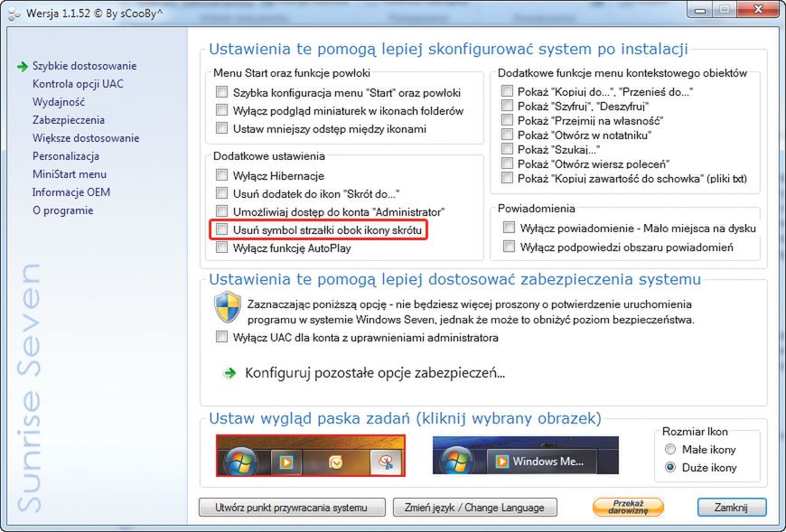This screenshot has height=532, width=786.
Task: Choose classic labeled taskbar thumbnail with Windows Me...
Action: coord(525,455)
